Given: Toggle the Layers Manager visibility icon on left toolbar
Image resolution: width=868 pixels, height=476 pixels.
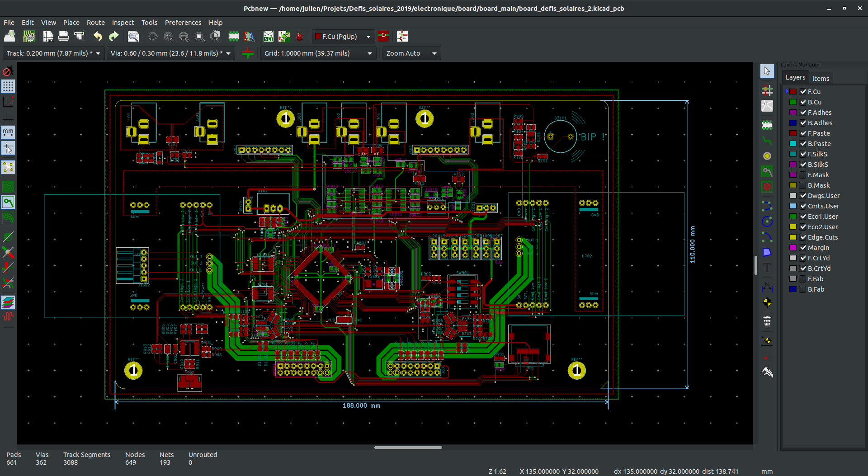Looking at the screenshot, I should (x=8, y=302).
